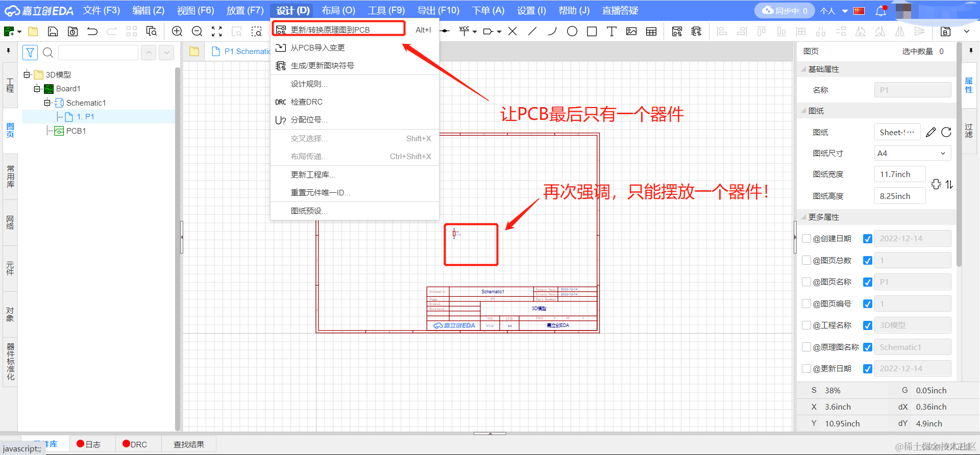Collapse the 更多属性 section
The image size is (980, 455).
[x=804, y=217]
